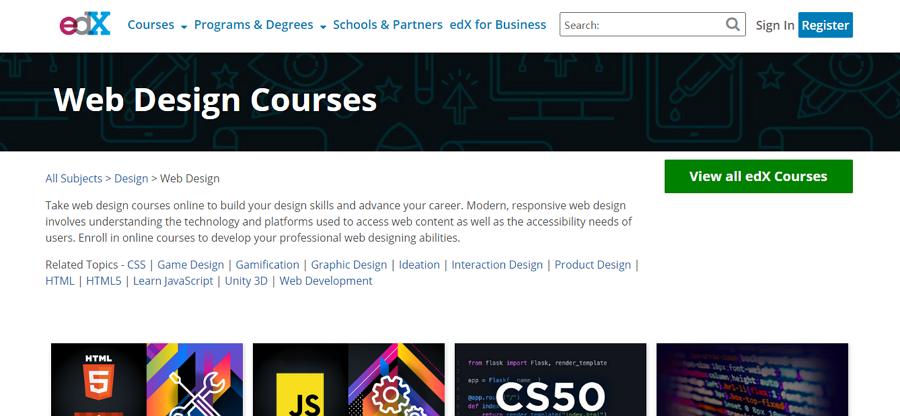Expand the Programs & Degrees dropdown arrow
This screenshot has width=900, height=416.
click(x=323, y=26)
